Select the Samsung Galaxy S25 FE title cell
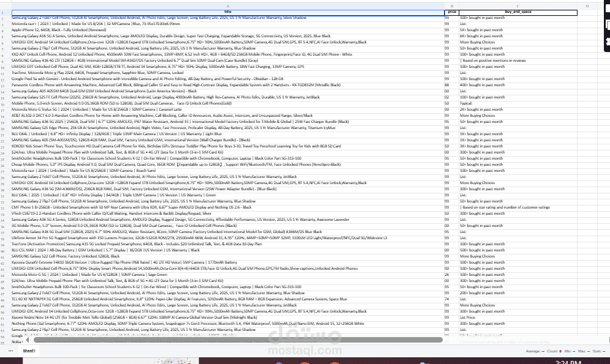 228,97
